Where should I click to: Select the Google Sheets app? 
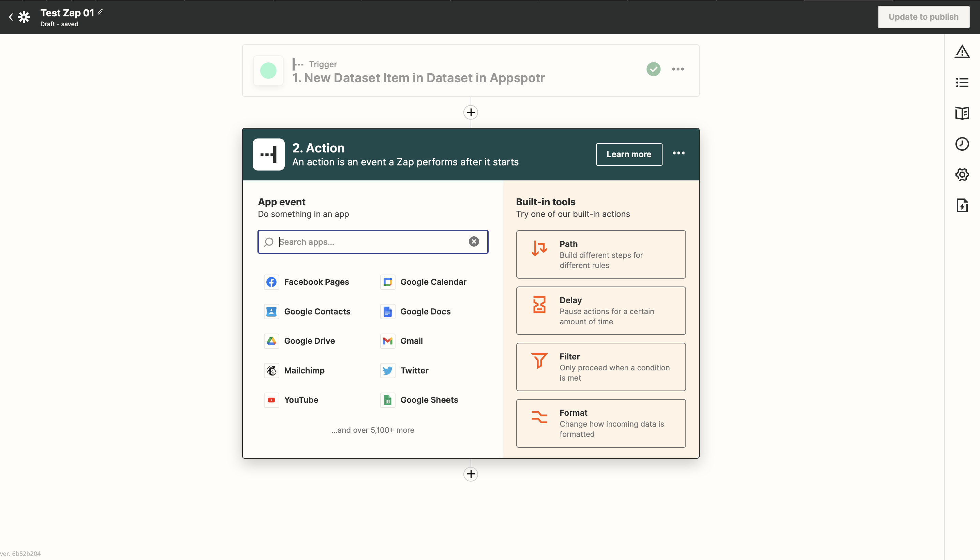419,400
